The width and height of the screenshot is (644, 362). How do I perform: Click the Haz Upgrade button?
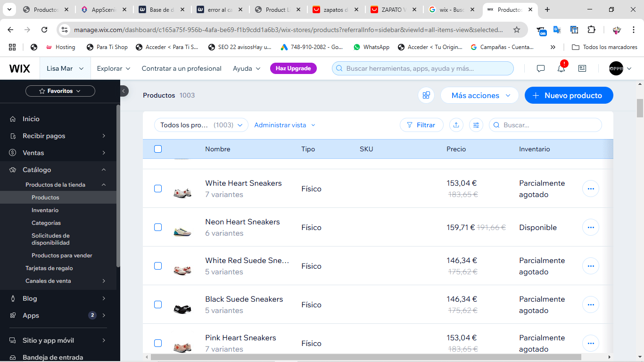coord(293,68)
